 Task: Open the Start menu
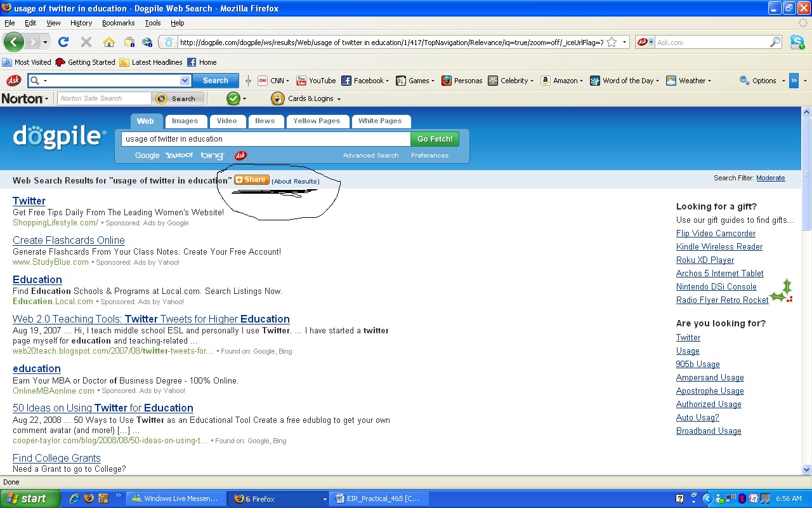(30, 498)
